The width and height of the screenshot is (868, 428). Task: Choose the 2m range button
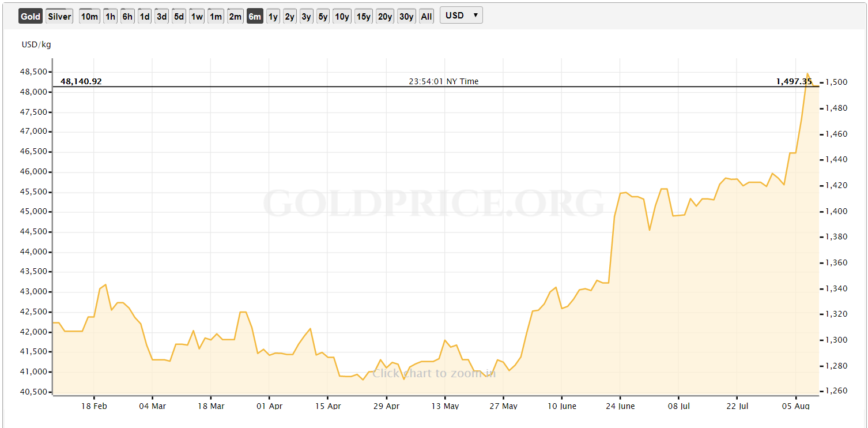(x=235, y=16)
